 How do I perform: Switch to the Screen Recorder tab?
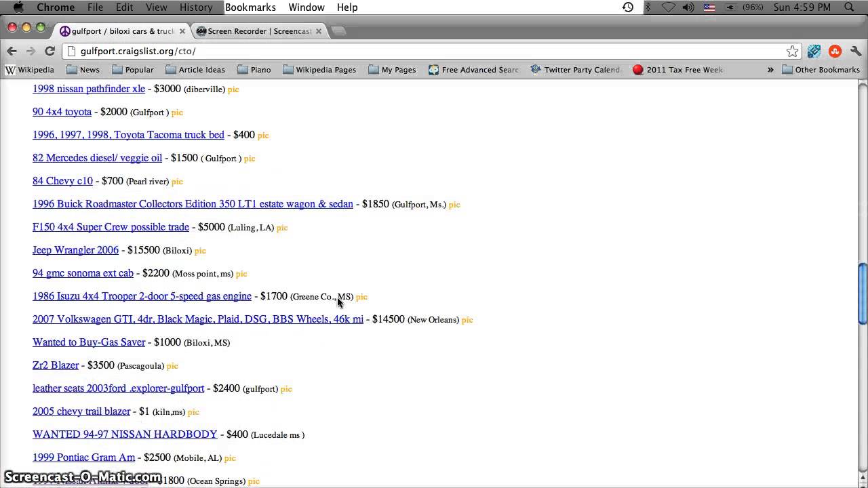pos(260,31)
